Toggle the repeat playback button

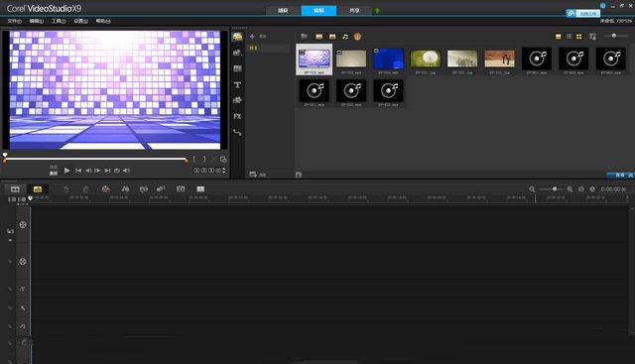click(117, 171)
